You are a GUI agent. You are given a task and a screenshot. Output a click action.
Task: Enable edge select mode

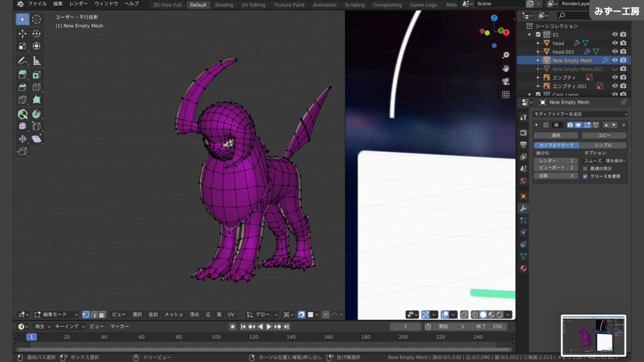[x=94, y=315]
